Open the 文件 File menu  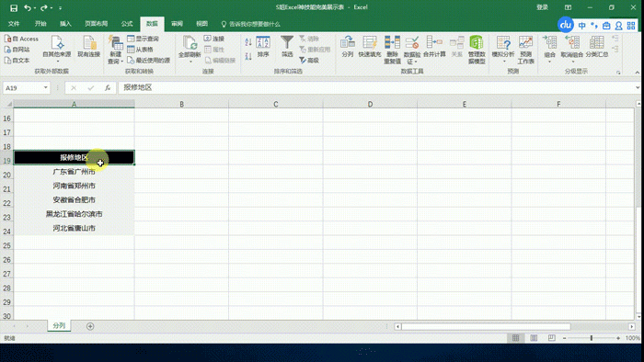pos(14,24)
